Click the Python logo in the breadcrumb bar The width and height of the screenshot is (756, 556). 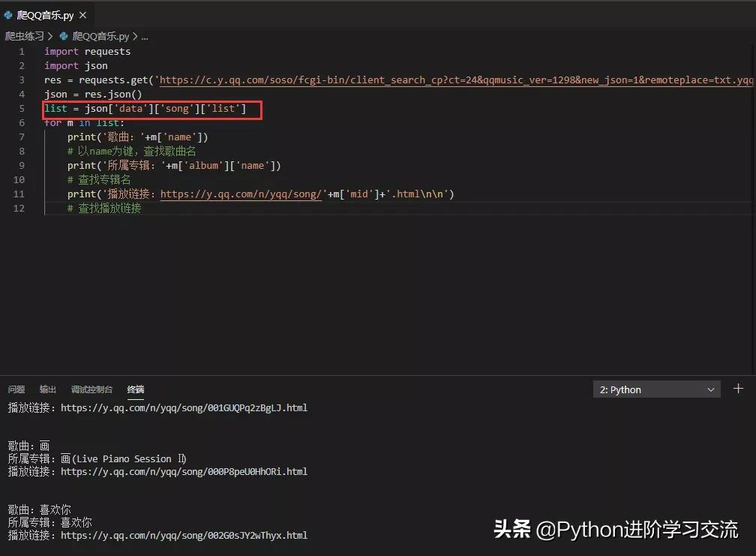click(63, 35)
